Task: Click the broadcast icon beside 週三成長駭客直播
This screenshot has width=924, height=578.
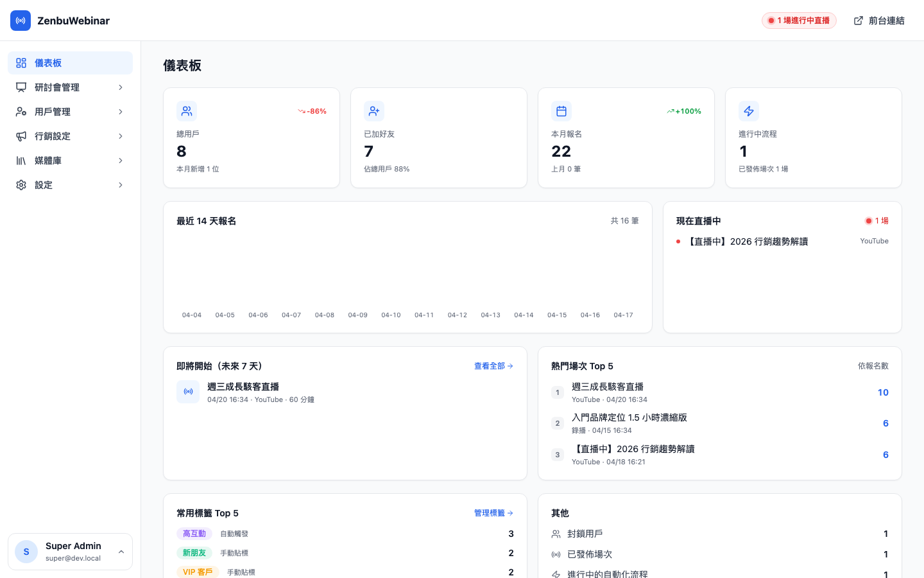Action: (188, 392)
